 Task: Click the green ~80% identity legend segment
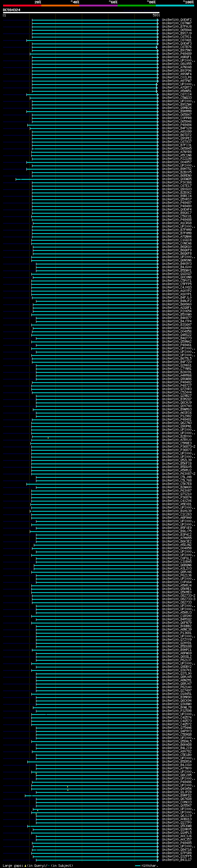click(137, 6)
